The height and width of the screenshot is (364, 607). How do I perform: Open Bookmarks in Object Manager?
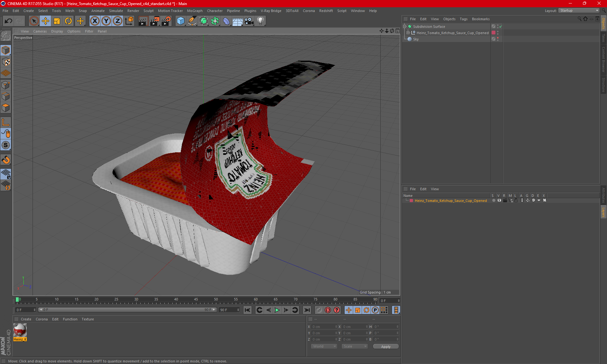click(x=481, y=19)
